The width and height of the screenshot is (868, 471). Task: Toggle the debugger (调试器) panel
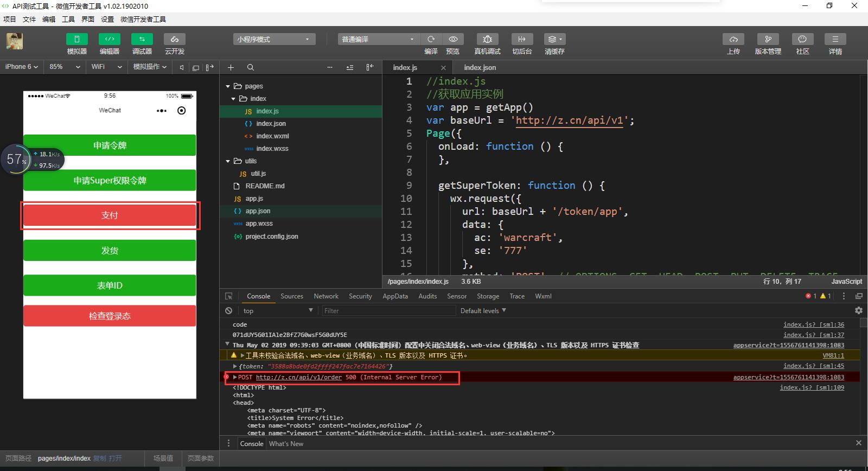point(142,40)
